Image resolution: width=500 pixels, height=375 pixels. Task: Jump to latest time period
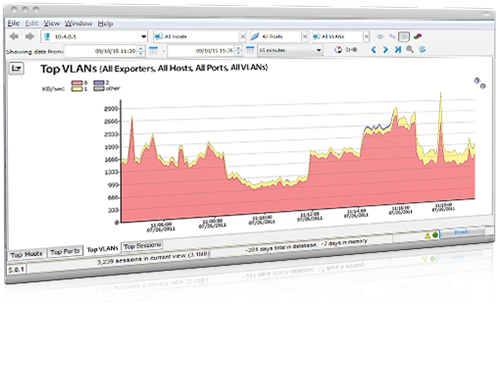click(x=398, y=50)
